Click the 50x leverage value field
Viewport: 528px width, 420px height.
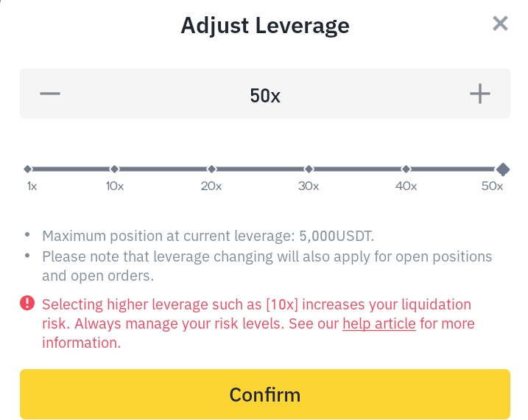tap(265, 95)
